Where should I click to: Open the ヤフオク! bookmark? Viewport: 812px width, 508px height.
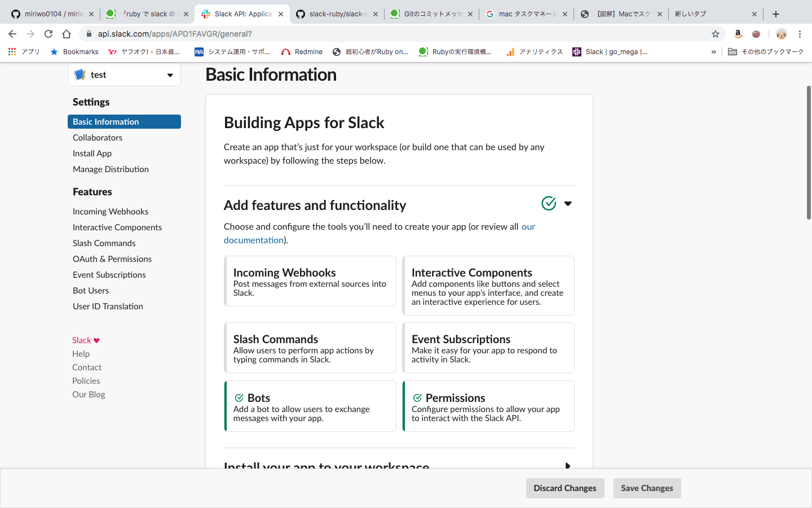[x=143, y=52]
